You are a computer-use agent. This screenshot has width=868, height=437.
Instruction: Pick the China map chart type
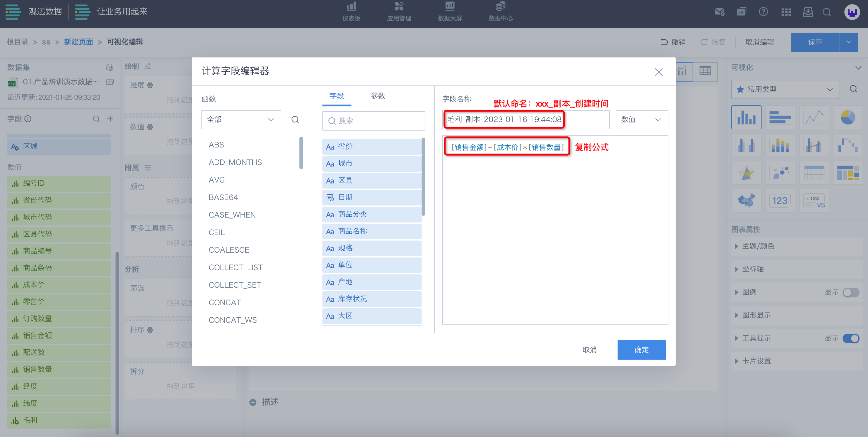pyautogui.click(x=746, y=201)
